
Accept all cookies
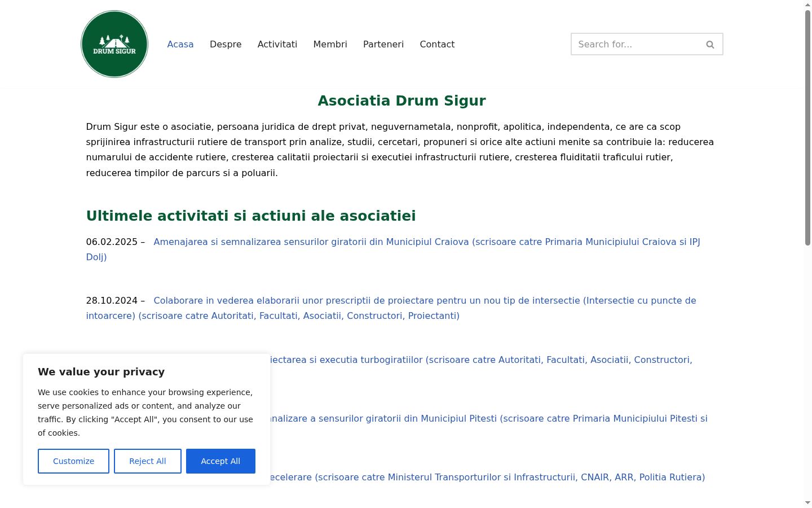[x=220, y=461]
